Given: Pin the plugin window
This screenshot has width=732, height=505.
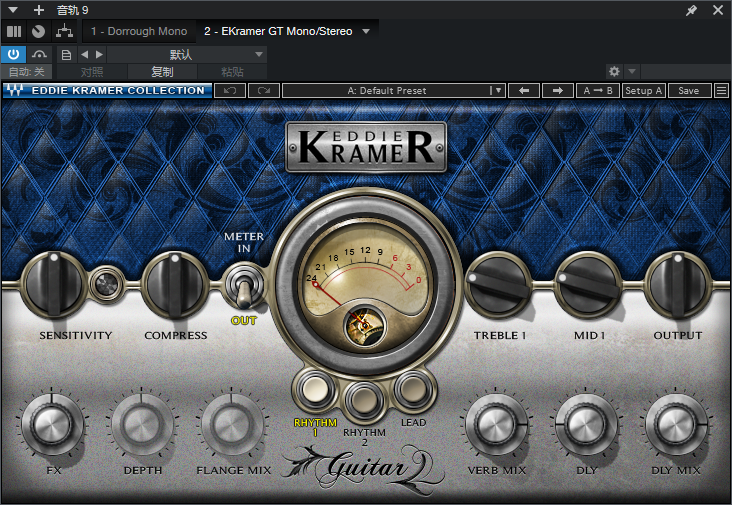Looking at the screenshot, I should (x=691, y=10).
